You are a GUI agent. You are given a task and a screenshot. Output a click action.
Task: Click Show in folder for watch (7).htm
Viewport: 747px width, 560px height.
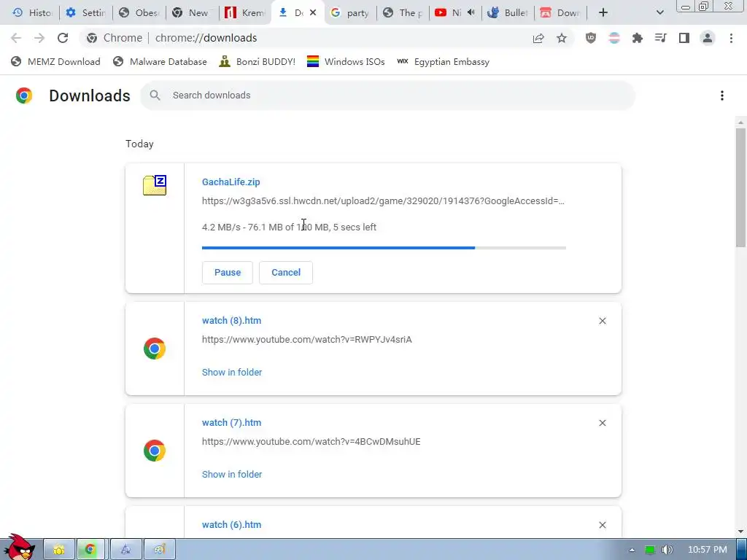pos(232,474)
